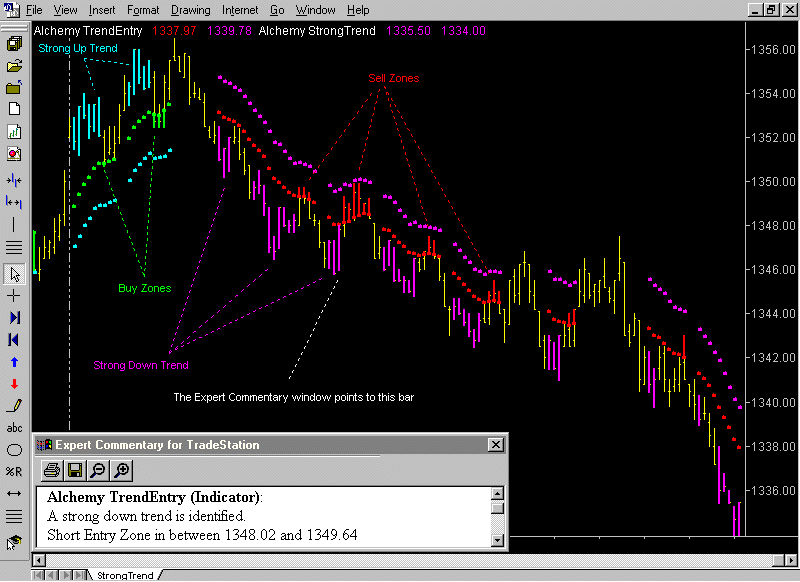The width and height of the screenshot is (800, 582).
Task: Click the commentary scrollbar down arrow
Action: click(x=497, y=540)
